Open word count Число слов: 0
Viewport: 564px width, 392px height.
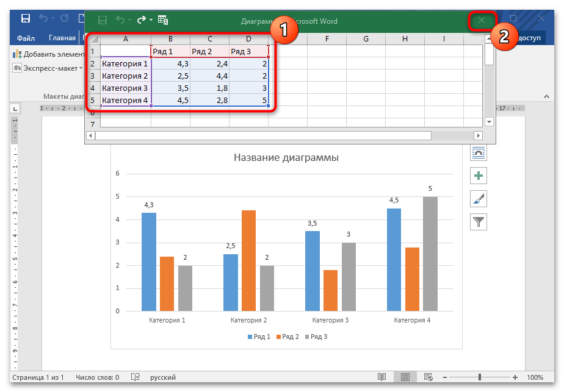(97, 377)
